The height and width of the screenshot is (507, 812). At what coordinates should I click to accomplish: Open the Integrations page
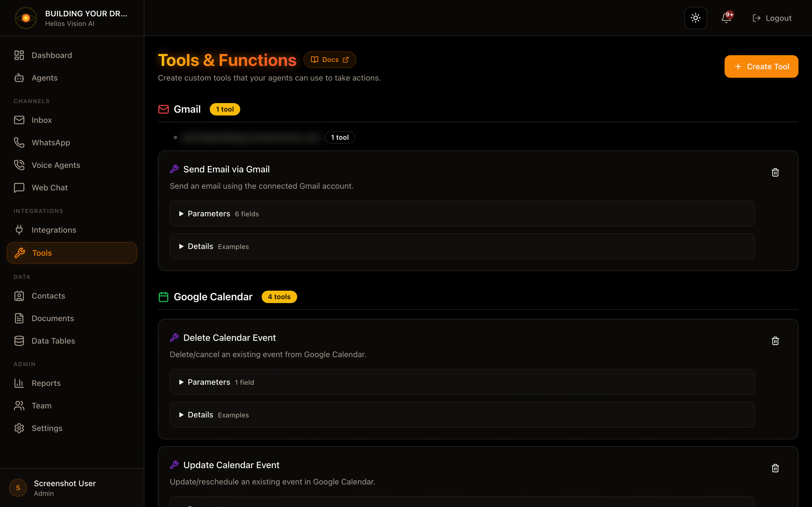54,230
